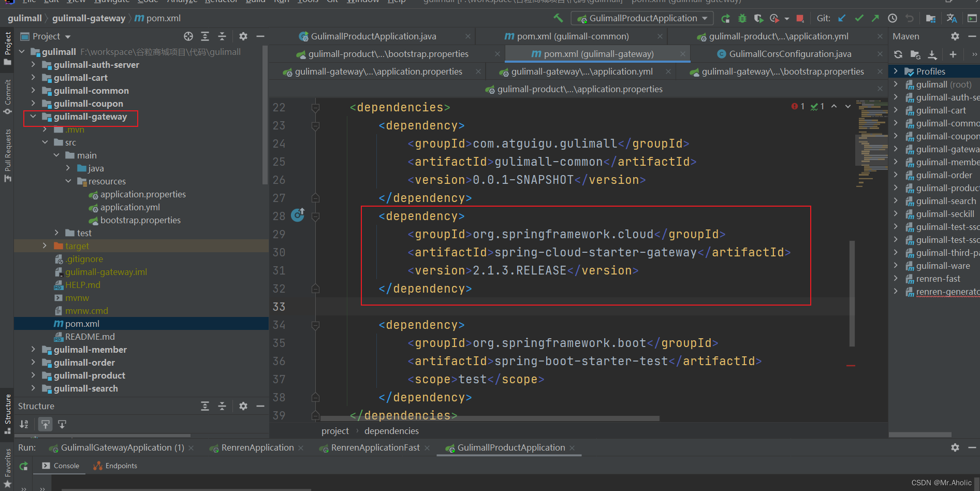The width and height of the screenshot is (980, 491).
Task: Reload all Maven projects icon
Action: pyautogui.click(x=898, y=54)
